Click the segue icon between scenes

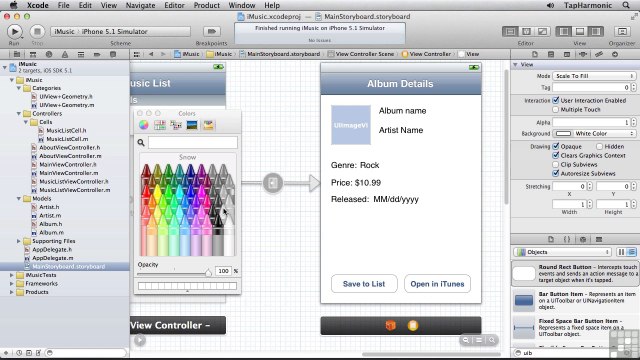pos(273,183)
